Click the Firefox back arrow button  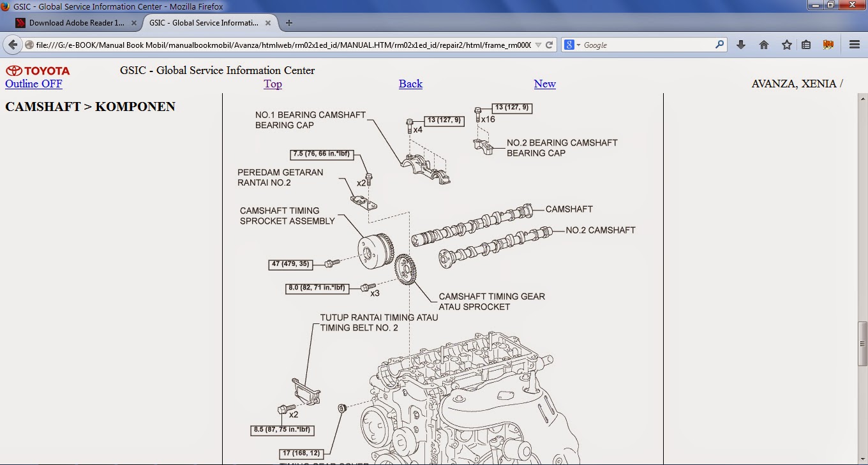[13, 45]
